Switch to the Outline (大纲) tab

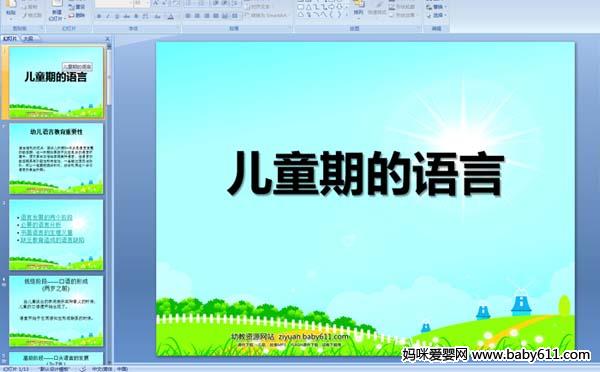(28, 38)
